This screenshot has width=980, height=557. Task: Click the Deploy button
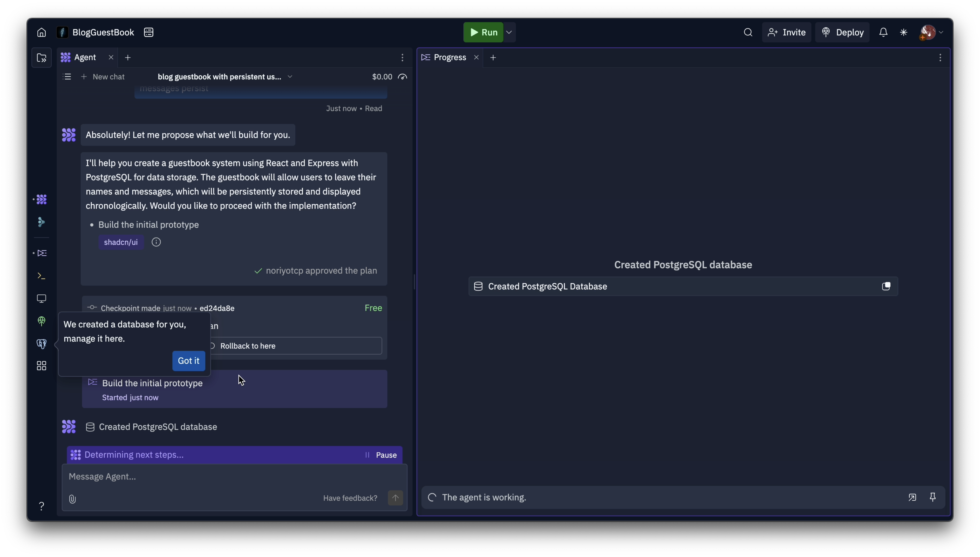pos(842,33)
